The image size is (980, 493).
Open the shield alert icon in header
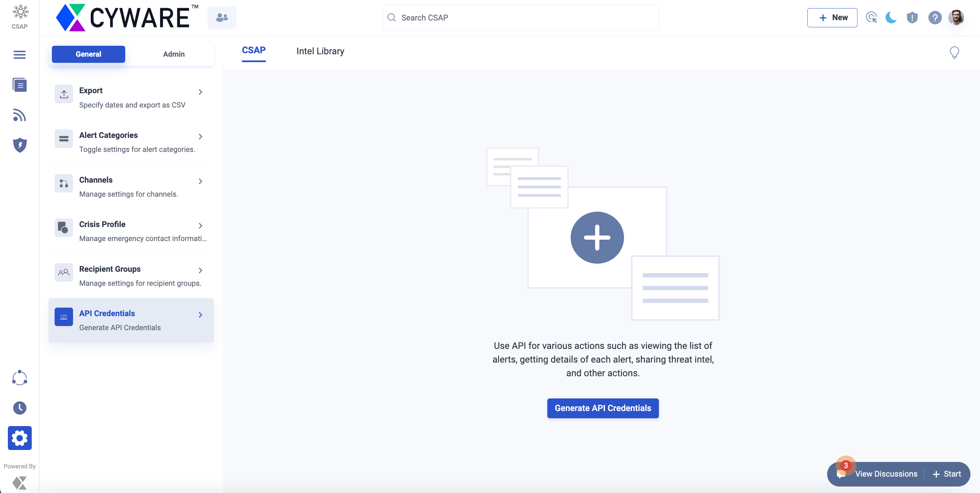pos(912,17)
